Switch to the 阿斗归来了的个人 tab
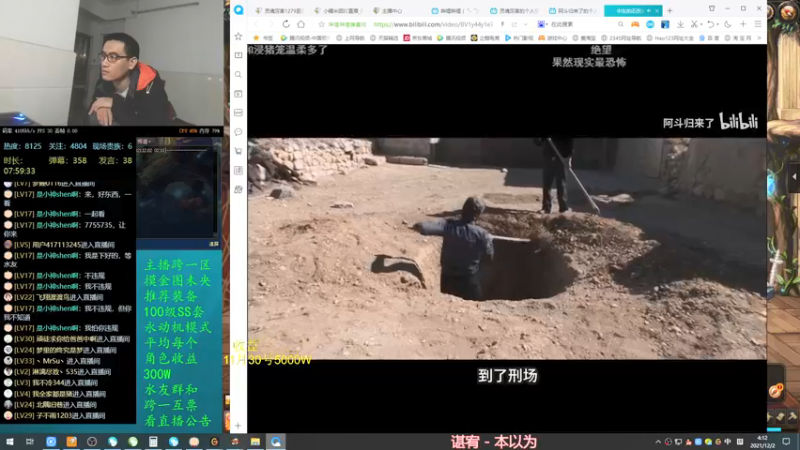Screen dimensions: 800x450 pyautogui.click(x=572, y=11)
